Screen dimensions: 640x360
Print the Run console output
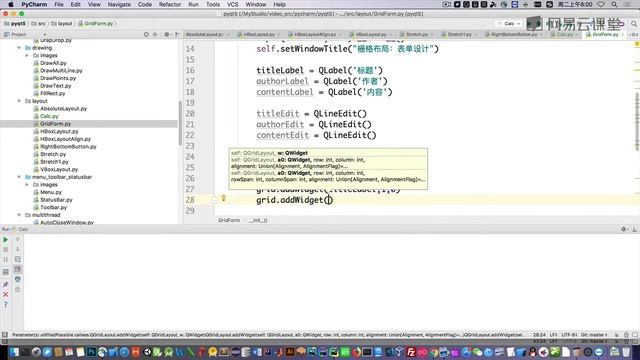tap(18, 280)
